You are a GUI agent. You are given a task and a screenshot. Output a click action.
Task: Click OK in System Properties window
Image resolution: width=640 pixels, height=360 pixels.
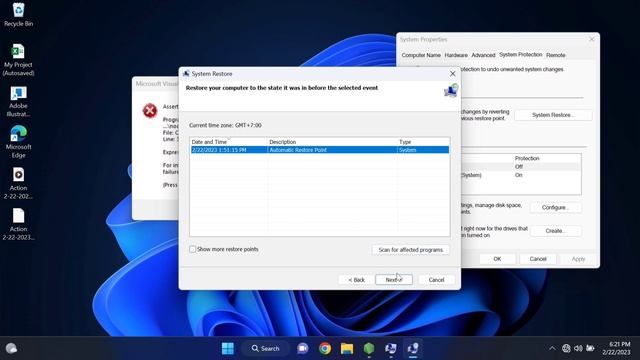pos(497,259)
